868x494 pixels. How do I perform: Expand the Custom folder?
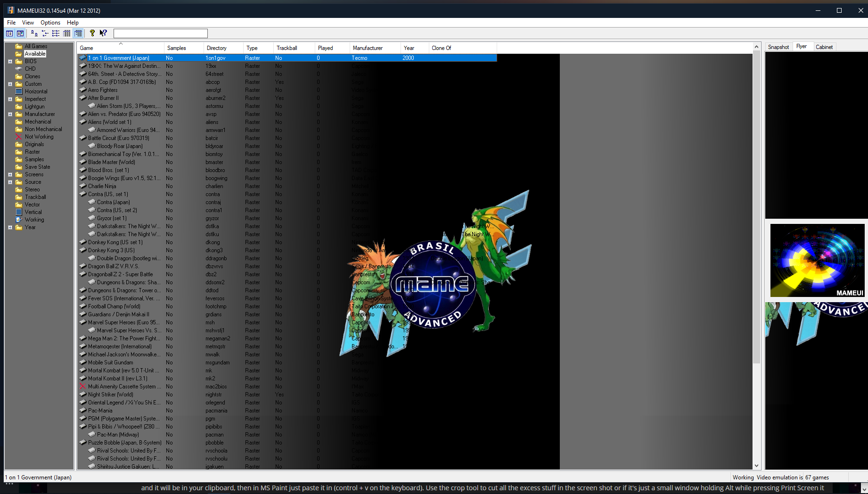[10, 84]
